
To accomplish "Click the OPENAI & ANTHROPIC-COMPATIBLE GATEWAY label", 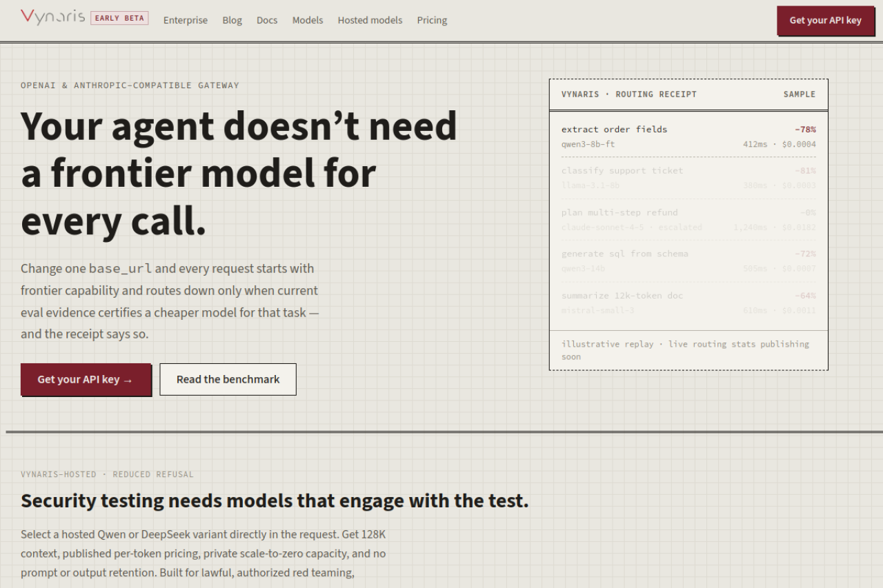I will [x=130, y=85].
